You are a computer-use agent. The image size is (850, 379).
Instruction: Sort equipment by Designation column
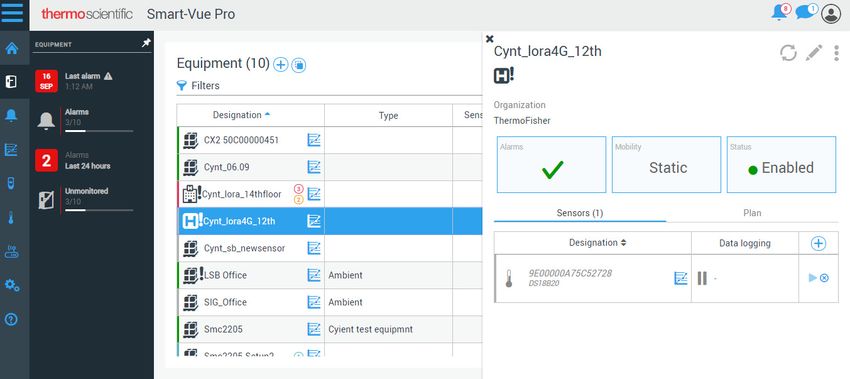click(241, 115)
